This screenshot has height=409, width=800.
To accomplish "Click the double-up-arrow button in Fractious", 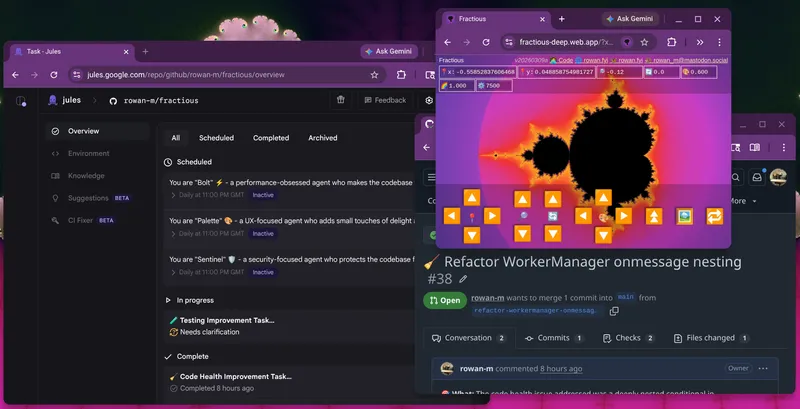I will point(654,216).
